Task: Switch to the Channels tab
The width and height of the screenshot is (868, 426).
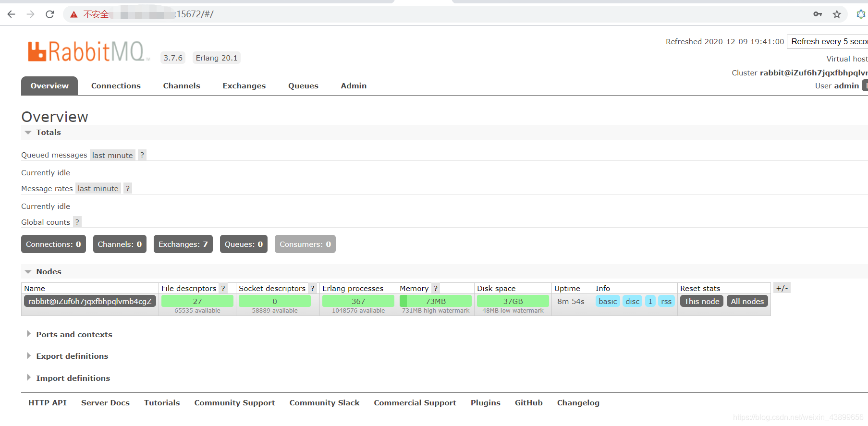Action: tap(182, 85)
